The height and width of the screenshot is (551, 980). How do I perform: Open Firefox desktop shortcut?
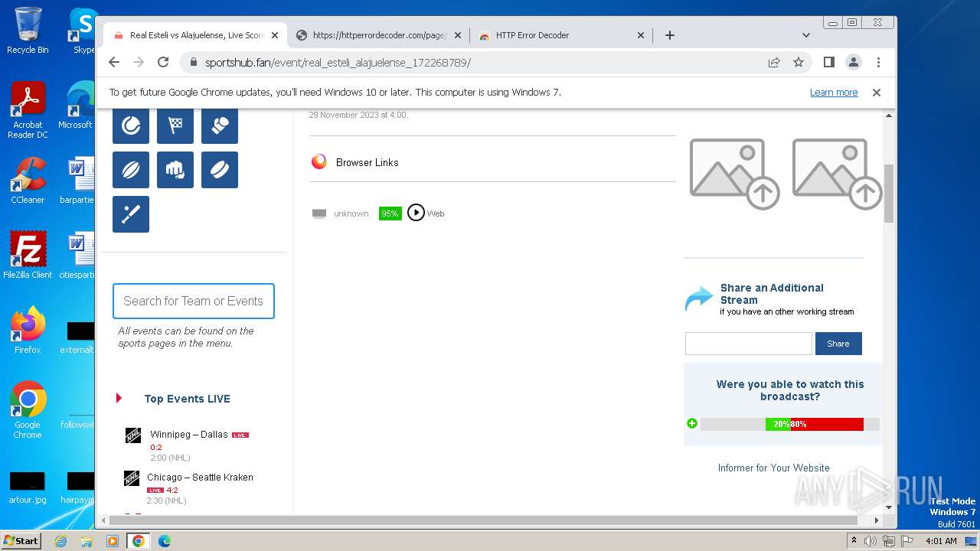(28, 331)
